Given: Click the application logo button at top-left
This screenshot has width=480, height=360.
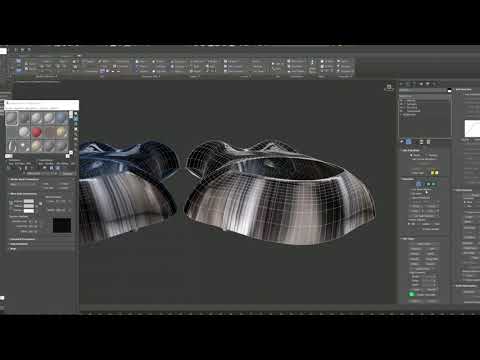Looking at the screenshot, I should (3, 51).
